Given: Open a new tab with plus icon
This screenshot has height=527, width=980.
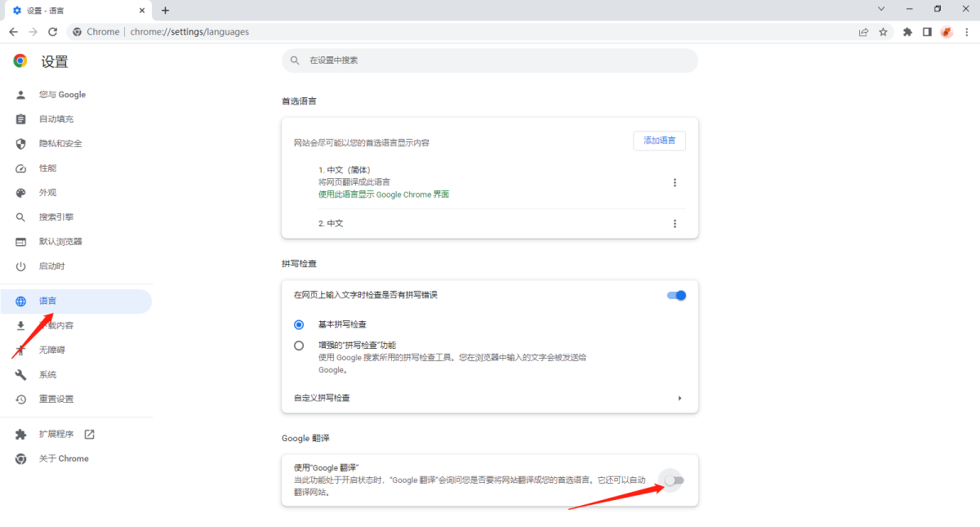Looking at the screenshot, I should point(165,11).
